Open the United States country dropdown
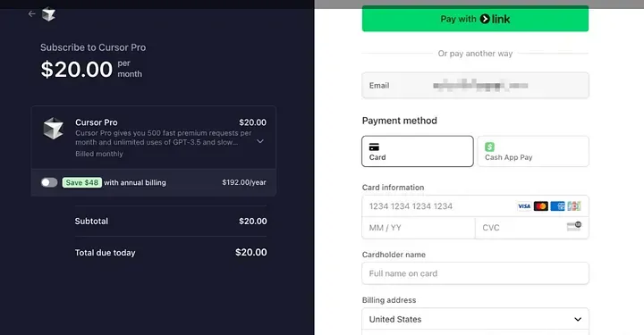644x335 pixels. pos(475,319)
